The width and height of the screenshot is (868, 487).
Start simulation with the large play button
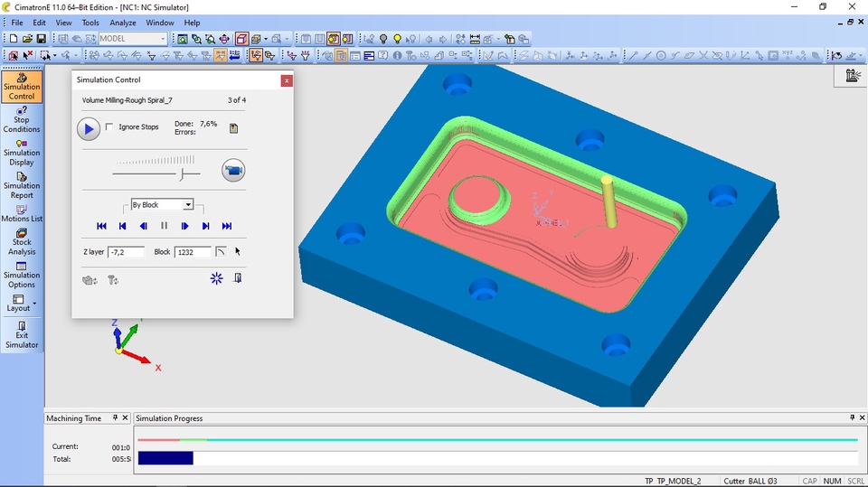[x=89, y=129]
